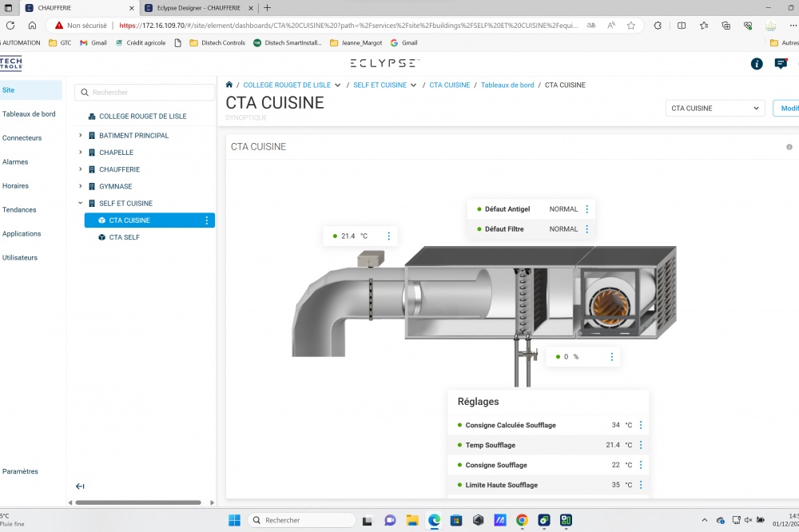Select CTA SELF tree item
Image resolution: width=799 pixels, height=532 pixels.
click(124, 237)
